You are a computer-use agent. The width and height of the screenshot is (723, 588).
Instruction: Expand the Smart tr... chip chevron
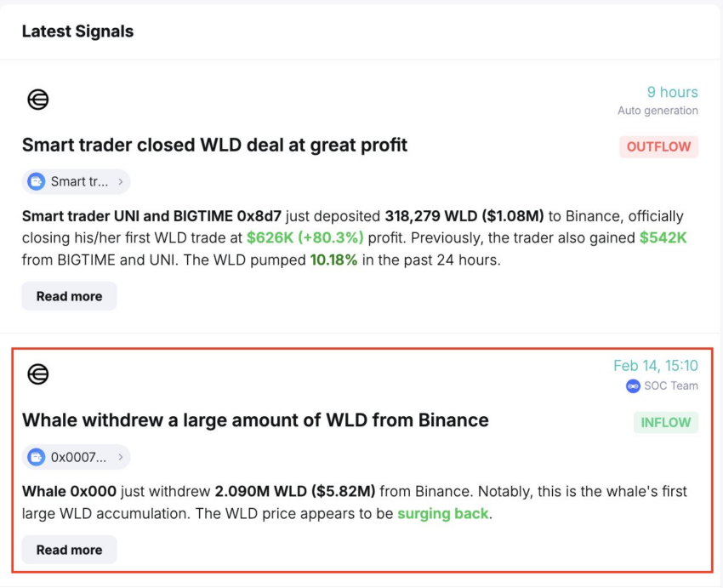(120, 182)
